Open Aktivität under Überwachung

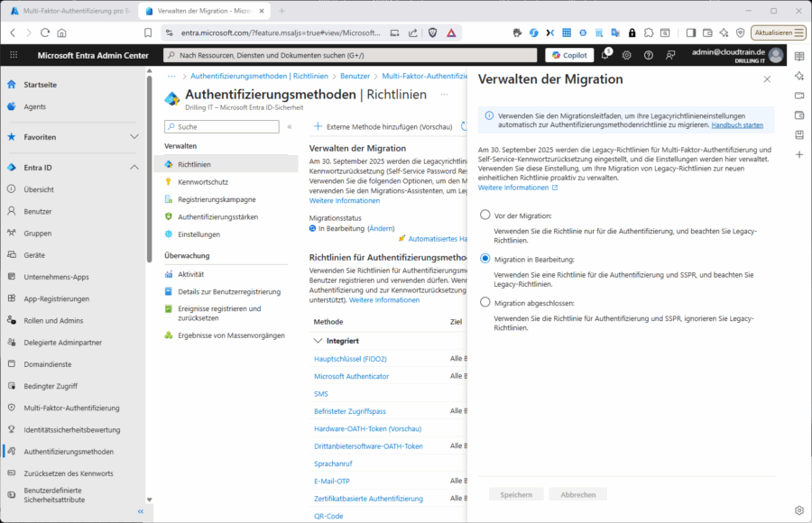(x=191, y=274)
